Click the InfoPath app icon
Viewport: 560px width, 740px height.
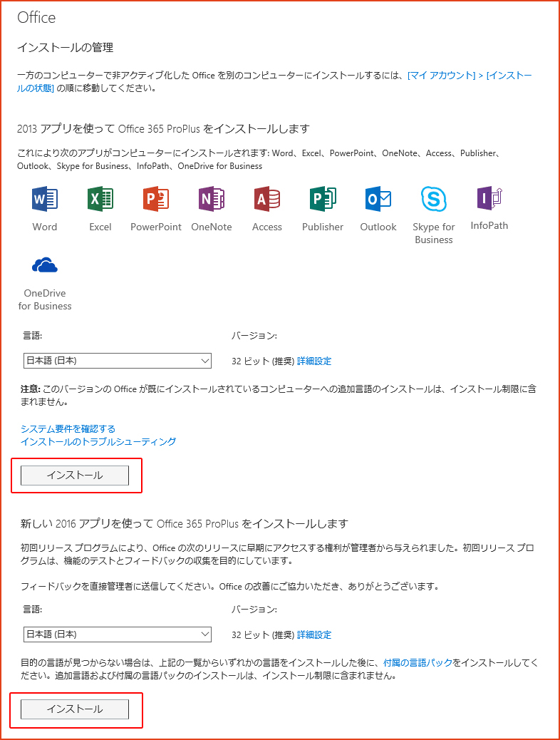489,198
